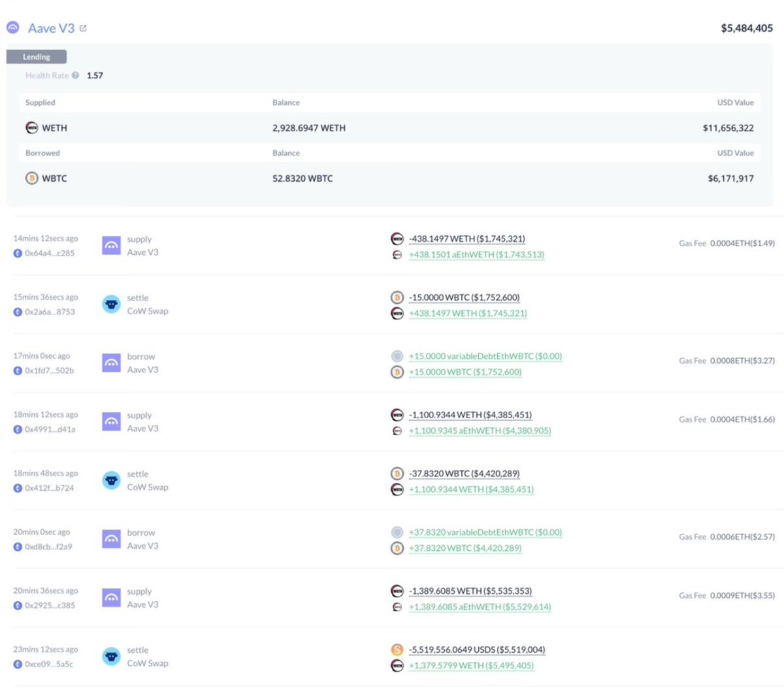Click the Aave icon in the 14mins supply row
The height and width of the screenshot is (692, 784).
point(112,245)
